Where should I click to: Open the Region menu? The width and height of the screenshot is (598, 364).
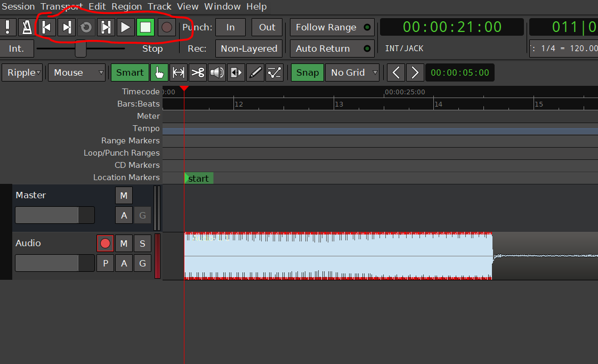127,6
